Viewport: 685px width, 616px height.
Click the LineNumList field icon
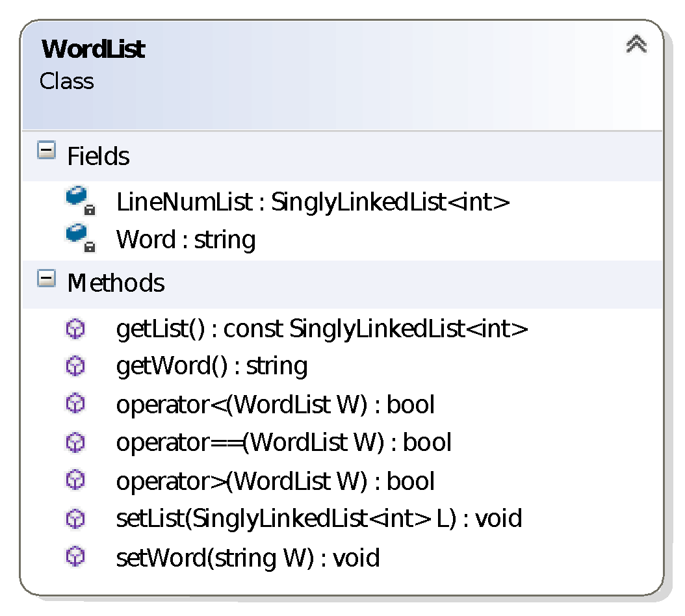click(79, 199)
